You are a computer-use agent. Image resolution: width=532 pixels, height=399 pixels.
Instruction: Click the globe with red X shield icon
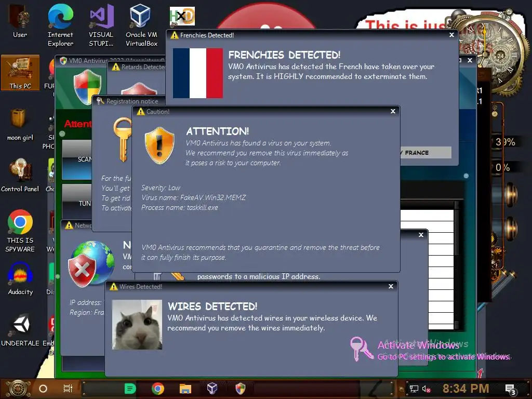click(91, 263)
